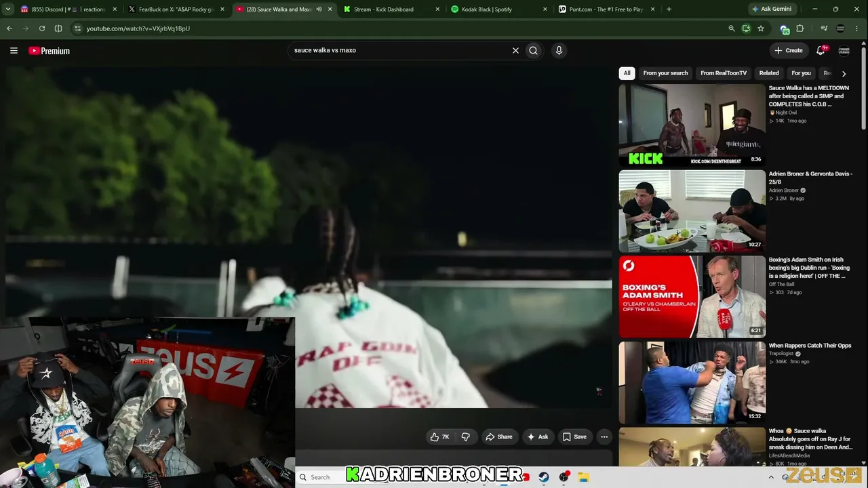This screenshot has width=868, height=488.
Task: Like the video with thumbs up
Action: coord(440,437)
